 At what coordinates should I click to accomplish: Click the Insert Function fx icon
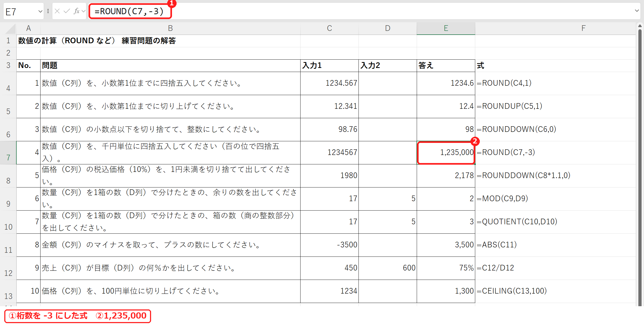pos(77,11)
